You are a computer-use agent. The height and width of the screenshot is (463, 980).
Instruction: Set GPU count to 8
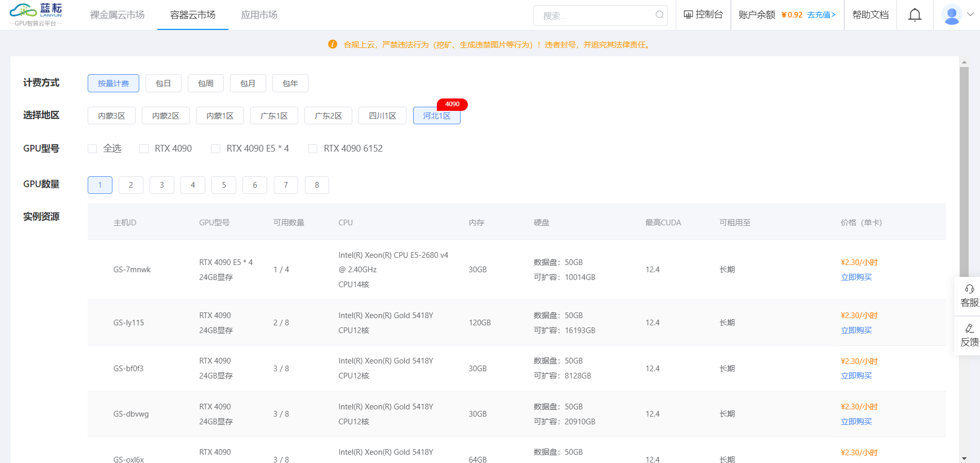click(317, 185)
